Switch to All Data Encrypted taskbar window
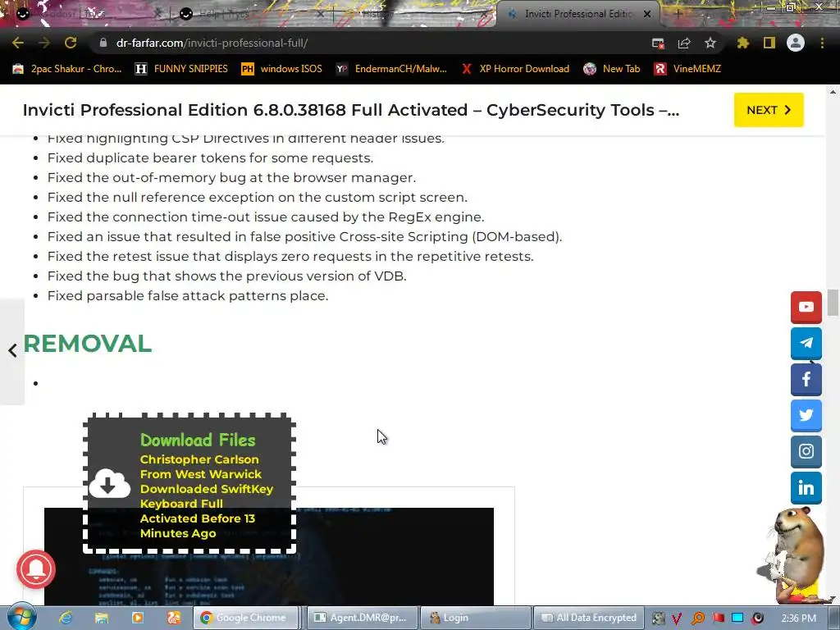 [x=587, y=618]
